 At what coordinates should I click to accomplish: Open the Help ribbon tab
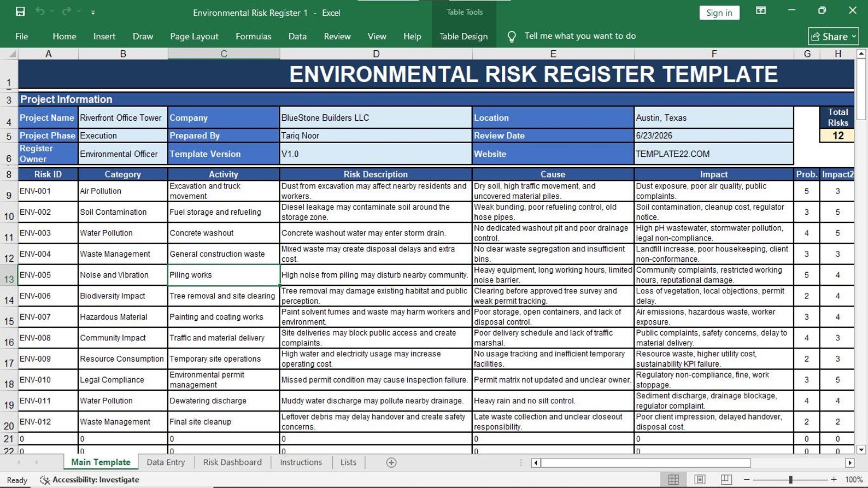click(412, 36)
